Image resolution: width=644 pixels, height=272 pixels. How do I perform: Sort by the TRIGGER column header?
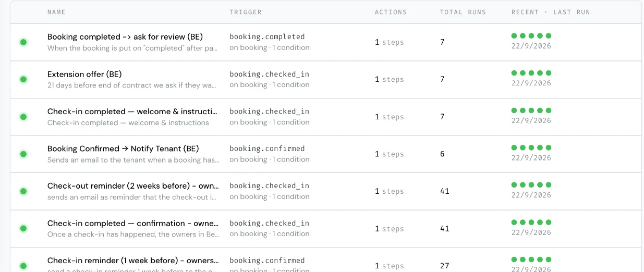tap(246, 12)
